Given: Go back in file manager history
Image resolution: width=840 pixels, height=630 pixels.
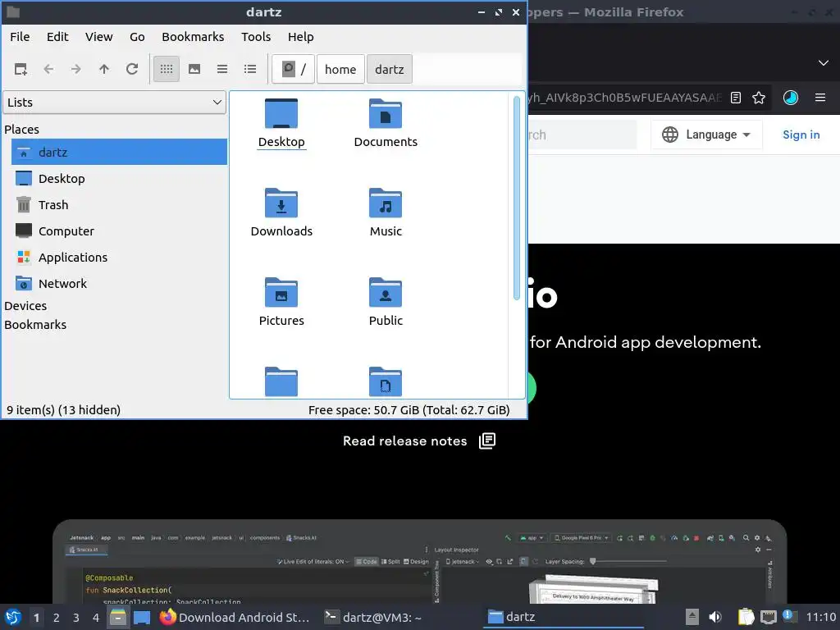Looking at the screenshot, I should [48, 69].
